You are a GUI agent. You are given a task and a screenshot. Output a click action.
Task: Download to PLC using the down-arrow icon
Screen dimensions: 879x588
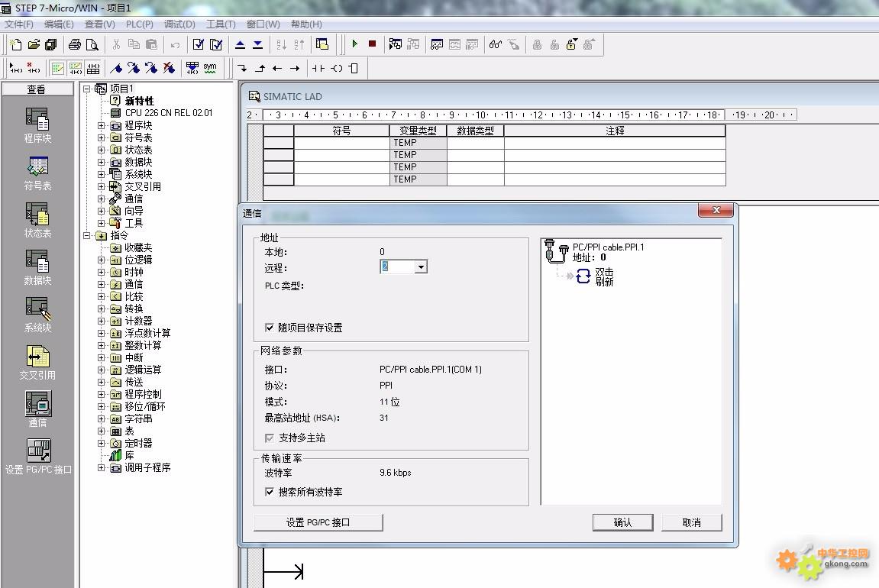pyautogui.click(x=258, y=44)
